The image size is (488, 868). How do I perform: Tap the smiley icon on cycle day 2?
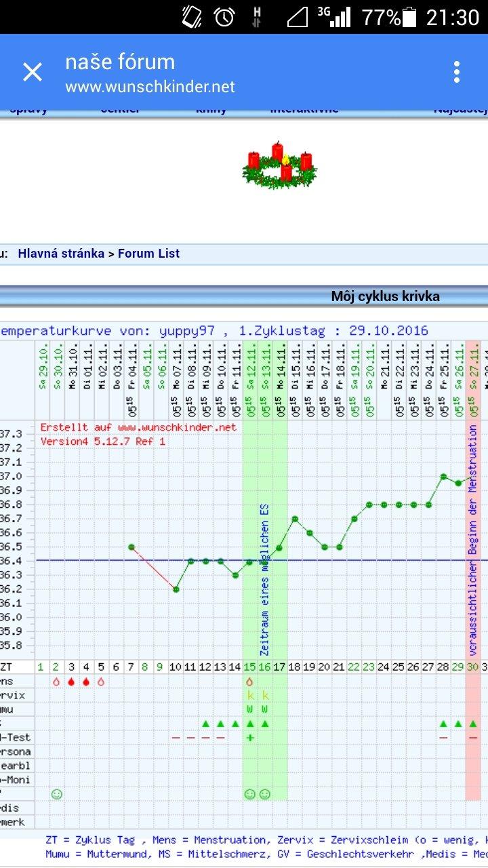coord(56,794)
